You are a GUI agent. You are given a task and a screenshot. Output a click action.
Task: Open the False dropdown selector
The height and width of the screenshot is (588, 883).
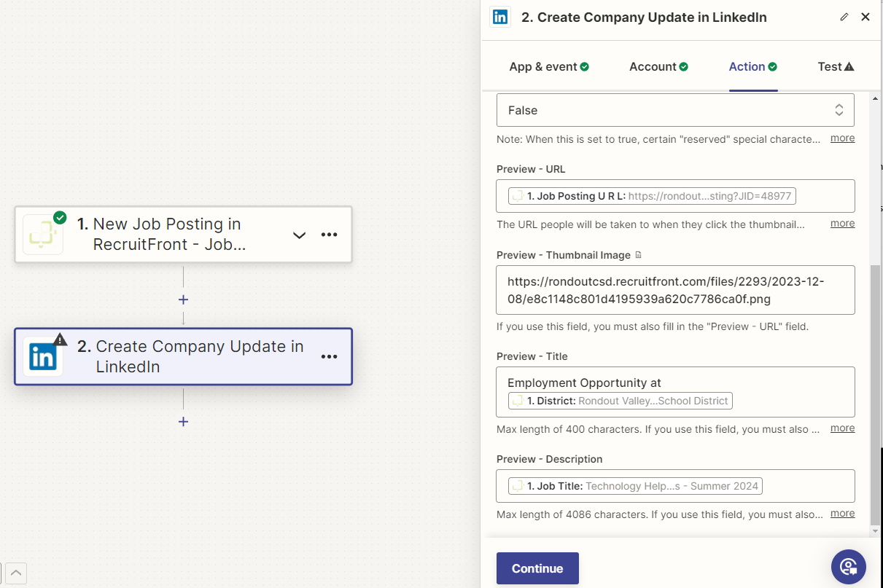675,110
